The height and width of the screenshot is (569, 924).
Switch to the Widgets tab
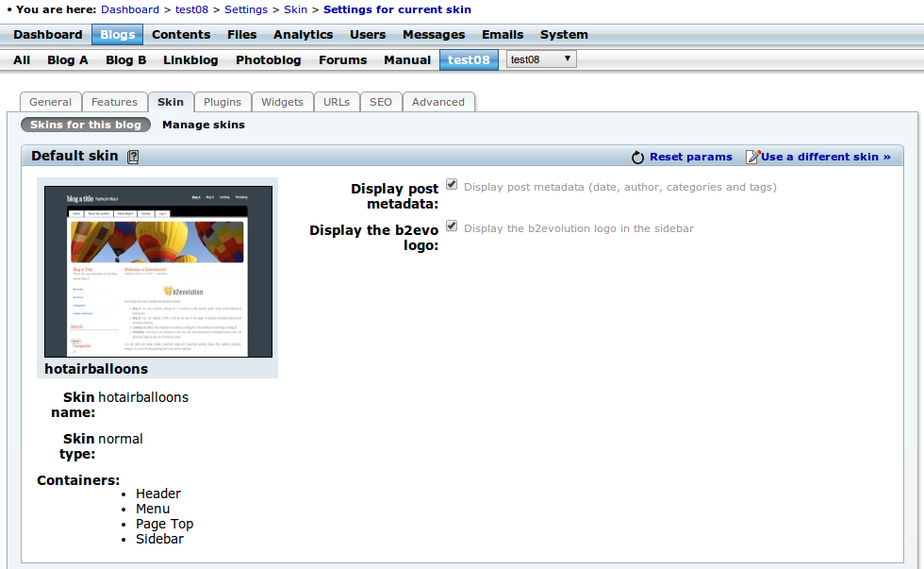click(x=282, y=102)
